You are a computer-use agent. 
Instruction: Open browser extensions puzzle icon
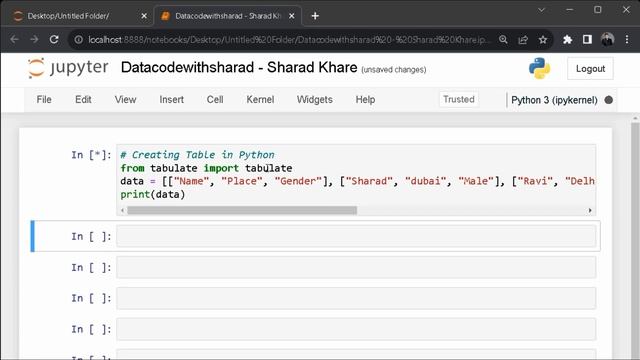(x=567, y=40)
